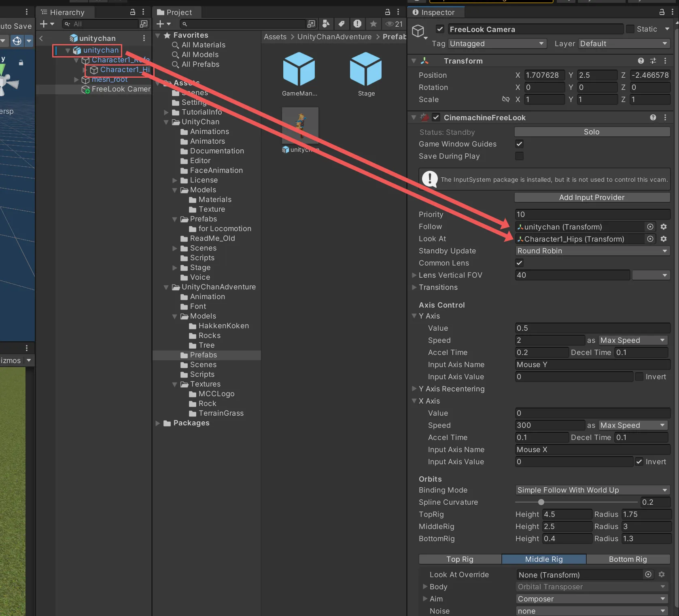The height and width of the screenshot is (616, 679).
Task: Disable the CinemachineFreeLook component checkbox
Action: [x=436, y=117]
